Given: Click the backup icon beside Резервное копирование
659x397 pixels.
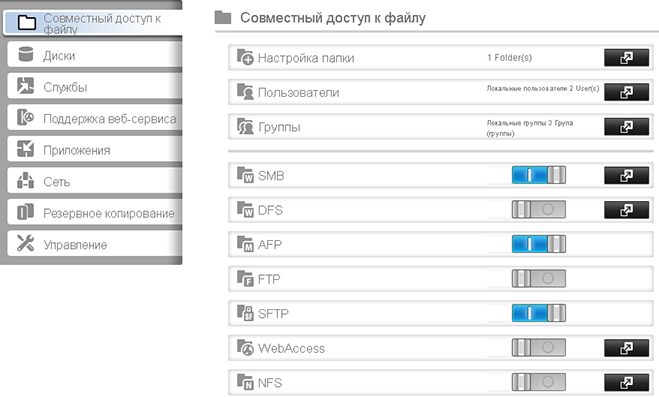Looking at the screenshot, I should tap(25, 212).
